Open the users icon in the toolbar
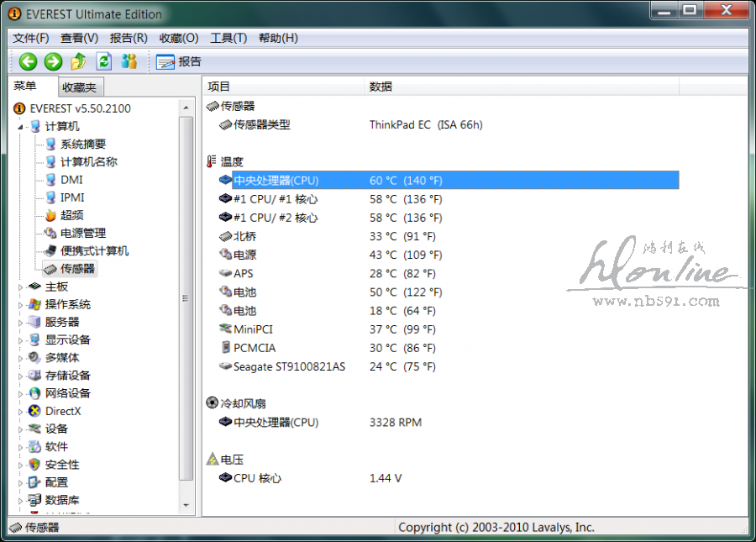This screenshot has height=542, width=756. 129,61
